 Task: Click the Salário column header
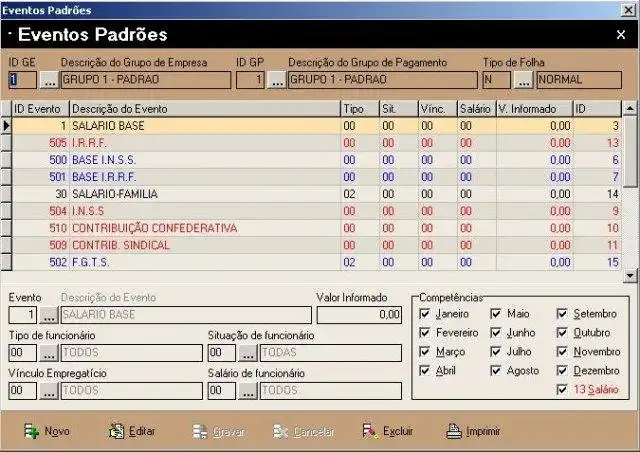[476, 109]
